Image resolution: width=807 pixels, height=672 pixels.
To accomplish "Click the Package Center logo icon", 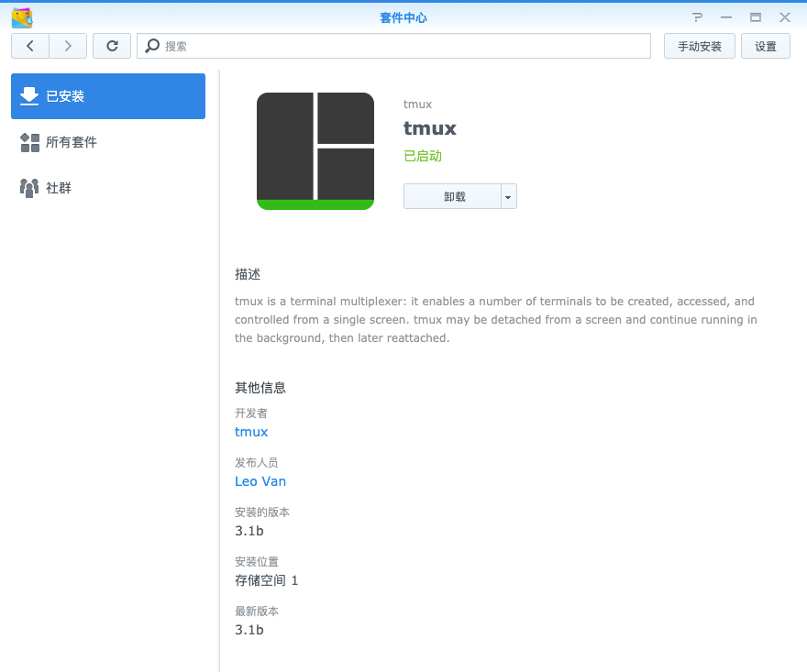I will 22,17.
